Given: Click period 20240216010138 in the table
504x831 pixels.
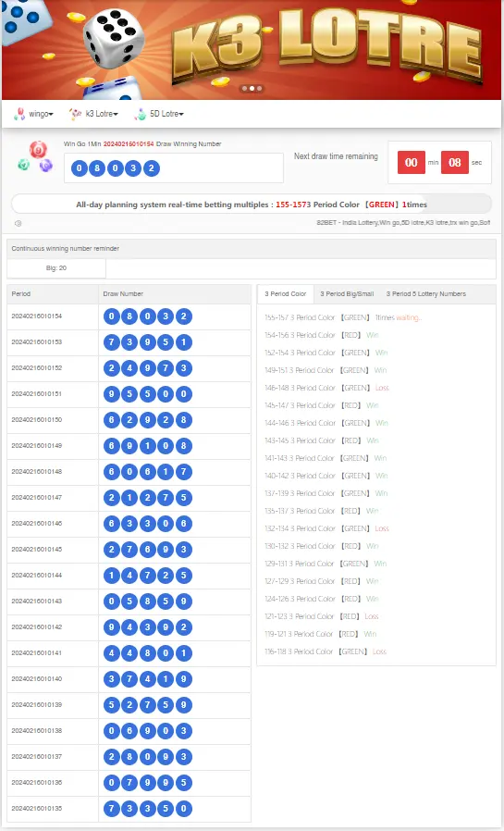Looking at the screenshot, I should [37, 731].
